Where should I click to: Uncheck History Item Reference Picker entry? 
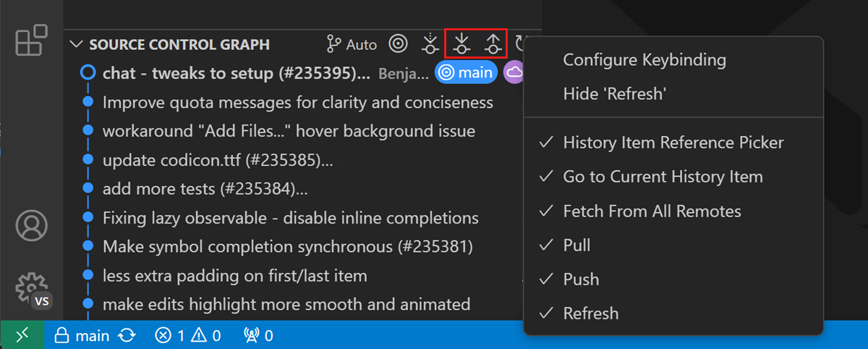tap(673, 143)
